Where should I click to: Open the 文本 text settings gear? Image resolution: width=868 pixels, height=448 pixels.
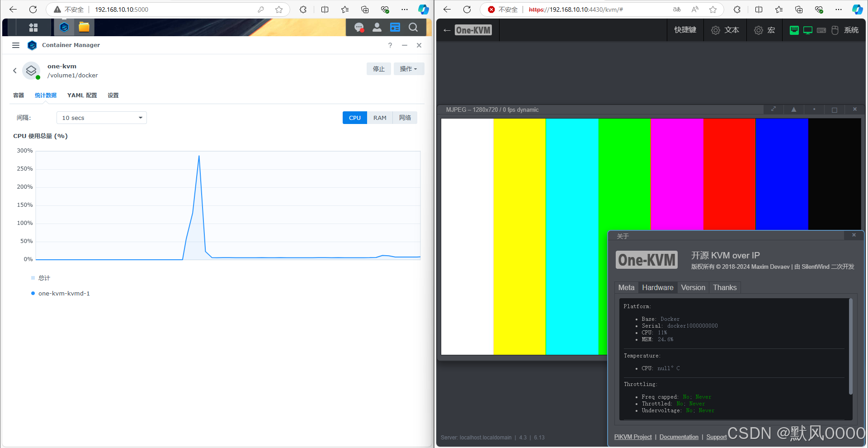point(716,30)
